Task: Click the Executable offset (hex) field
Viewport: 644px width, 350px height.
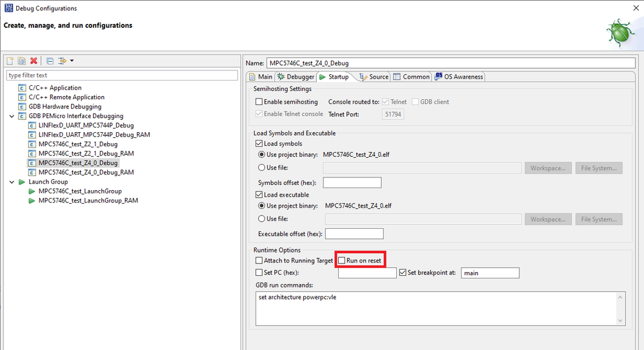Action: pyautogui.click(x=354, y=234)
